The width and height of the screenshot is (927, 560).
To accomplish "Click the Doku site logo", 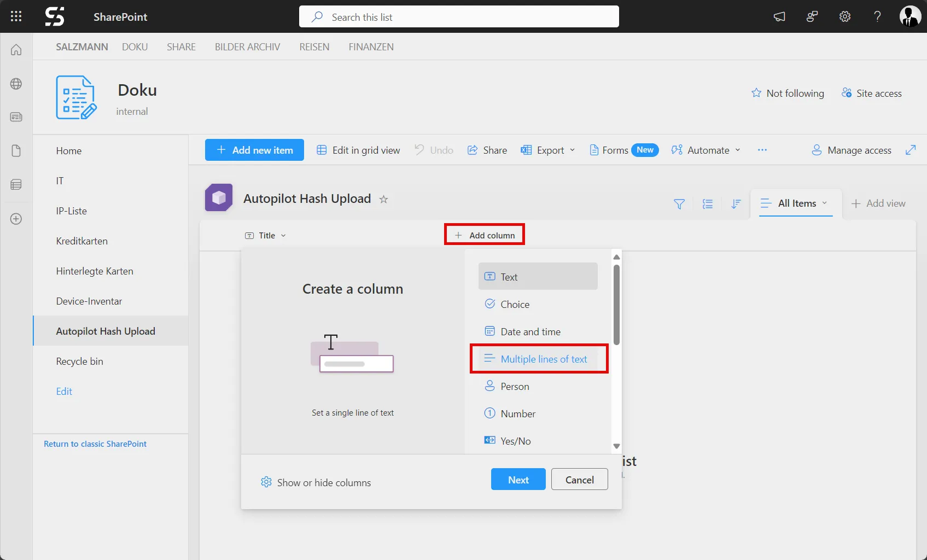I will click(x=77, y=97).
